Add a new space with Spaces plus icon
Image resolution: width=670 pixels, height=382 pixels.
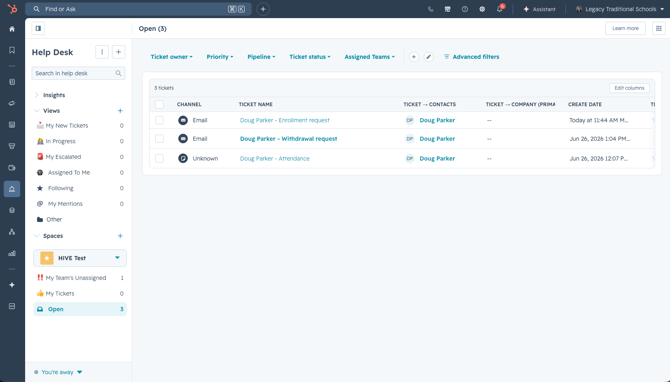[x=120, y=236]
